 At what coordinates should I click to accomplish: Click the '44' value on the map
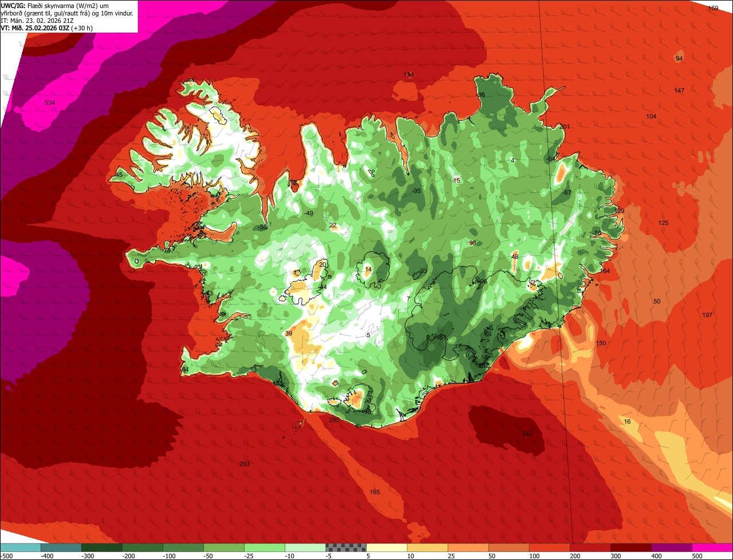(x=323, y=287)
